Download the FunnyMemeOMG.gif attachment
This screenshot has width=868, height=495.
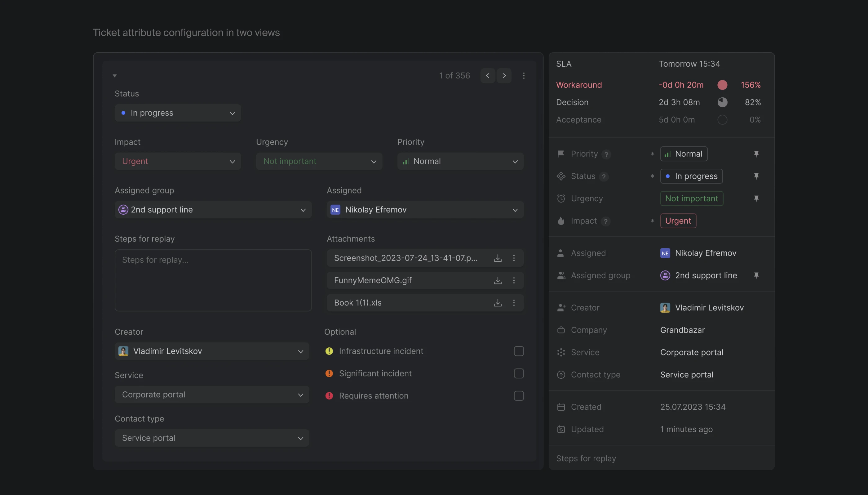click(x=498, y=280)
